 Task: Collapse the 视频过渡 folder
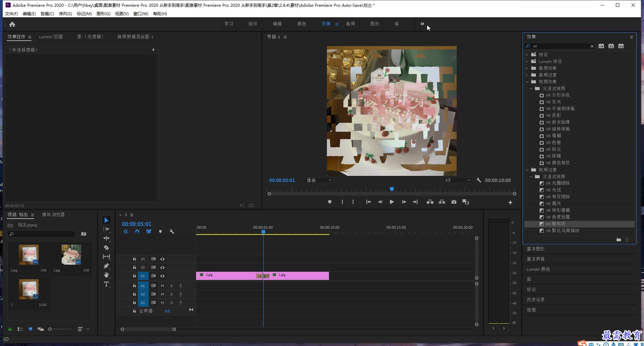pos(527,170)
